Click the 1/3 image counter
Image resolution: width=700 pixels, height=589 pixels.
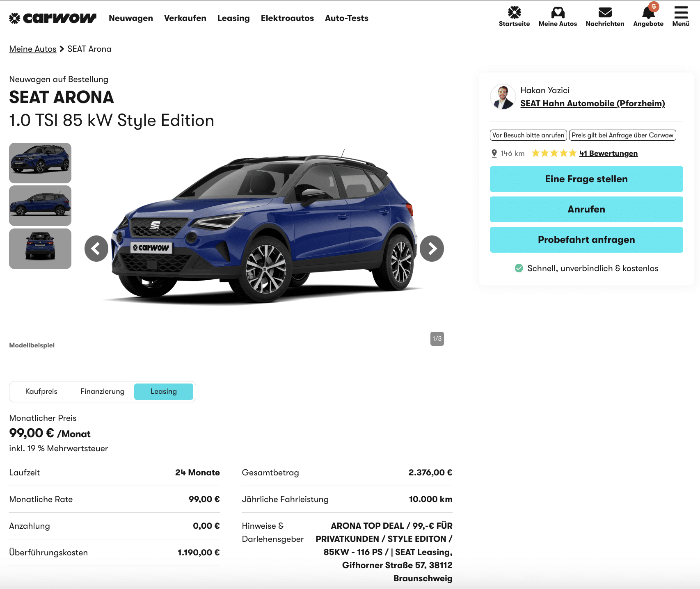[x=437, y=339]
